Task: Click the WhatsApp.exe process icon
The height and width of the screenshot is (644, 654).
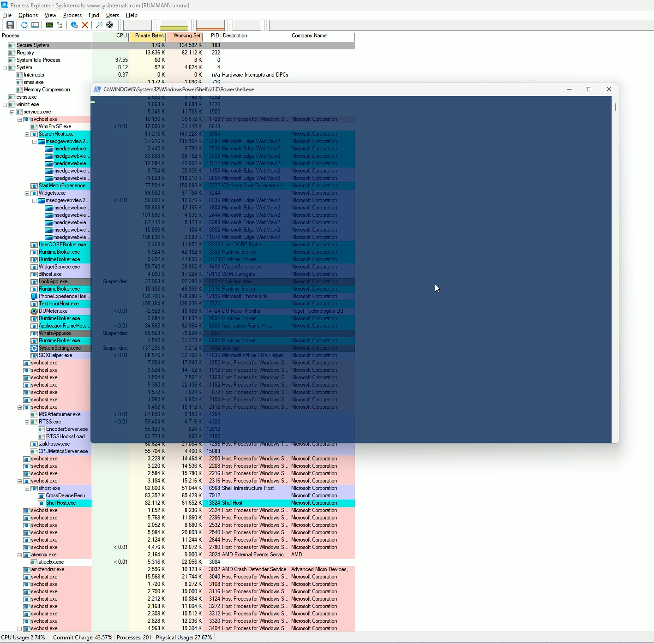Action: point(34,333)
